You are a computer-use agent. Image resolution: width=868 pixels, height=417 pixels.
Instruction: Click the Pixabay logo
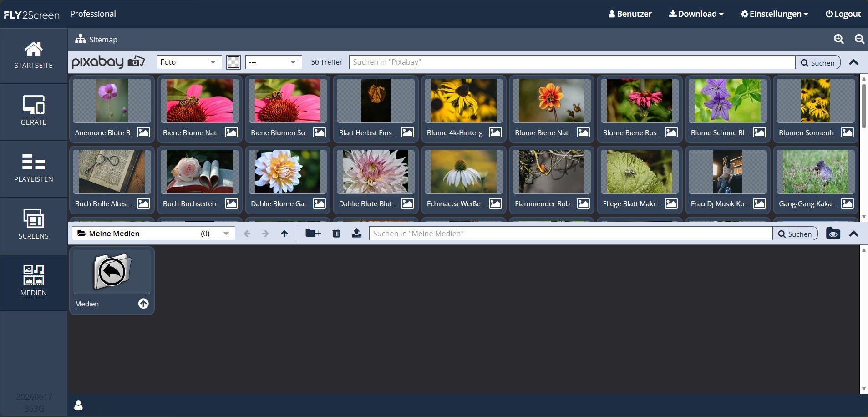pyautogui.click(x=108, y=61)
